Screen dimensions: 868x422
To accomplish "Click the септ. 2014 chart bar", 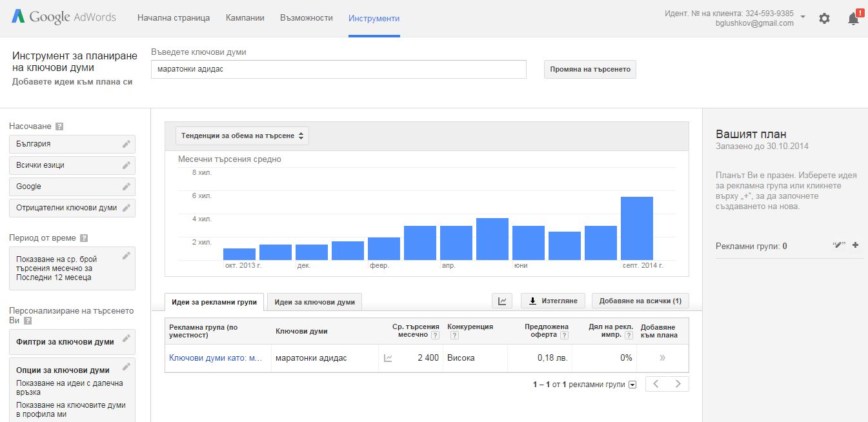I will point(637,228).
